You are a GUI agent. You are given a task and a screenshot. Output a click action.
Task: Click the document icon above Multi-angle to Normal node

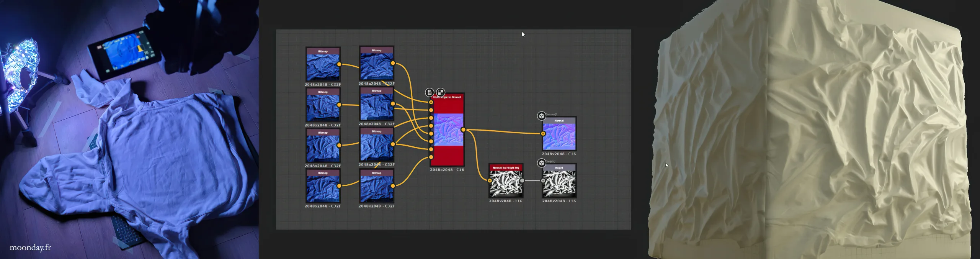(x=430, y=92)
